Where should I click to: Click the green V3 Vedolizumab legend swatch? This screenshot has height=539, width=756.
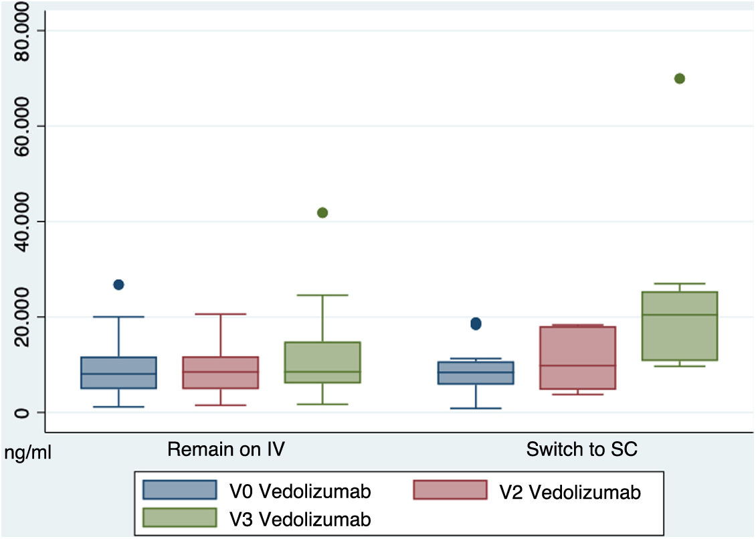pyautogui.click(x=180, y=518)
